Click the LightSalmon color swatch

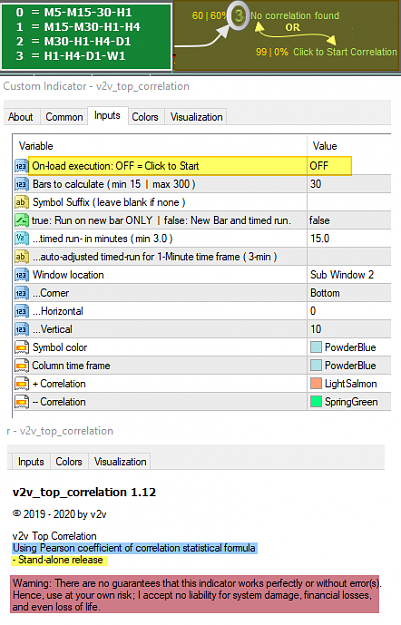coord(316,383)
